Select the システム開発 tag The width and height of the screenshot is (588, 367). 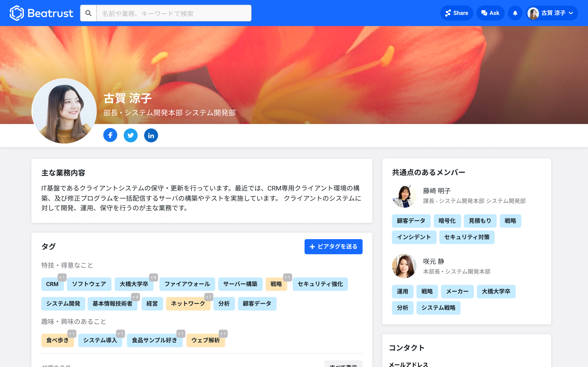tap(63, 304)
